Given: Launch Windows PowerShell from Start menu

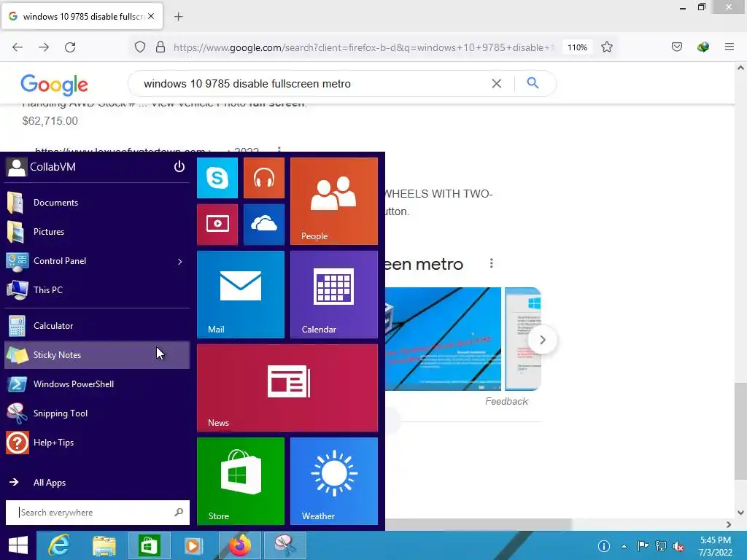Looking at the screenshot, I should pyautogui.click(x=97, y=384).
